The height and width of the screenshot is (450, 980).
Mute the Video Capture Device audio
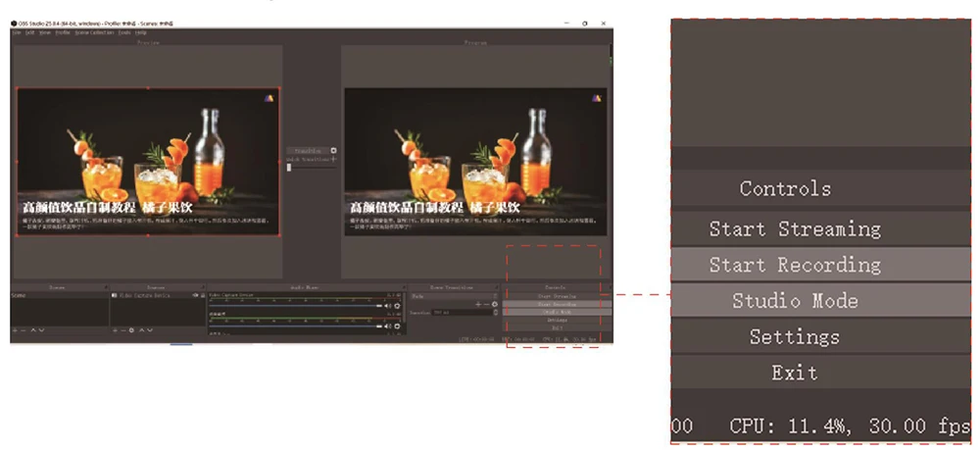(387, 306)
